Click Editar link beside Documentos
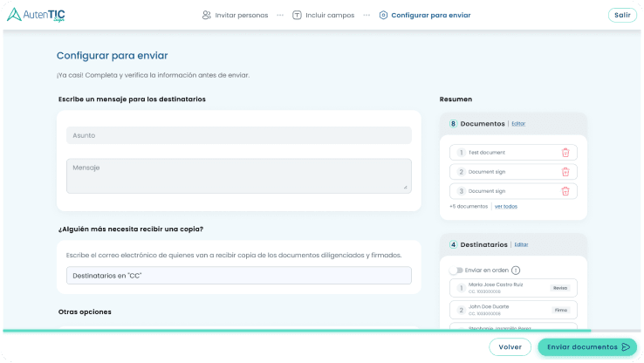 point(518,124)
